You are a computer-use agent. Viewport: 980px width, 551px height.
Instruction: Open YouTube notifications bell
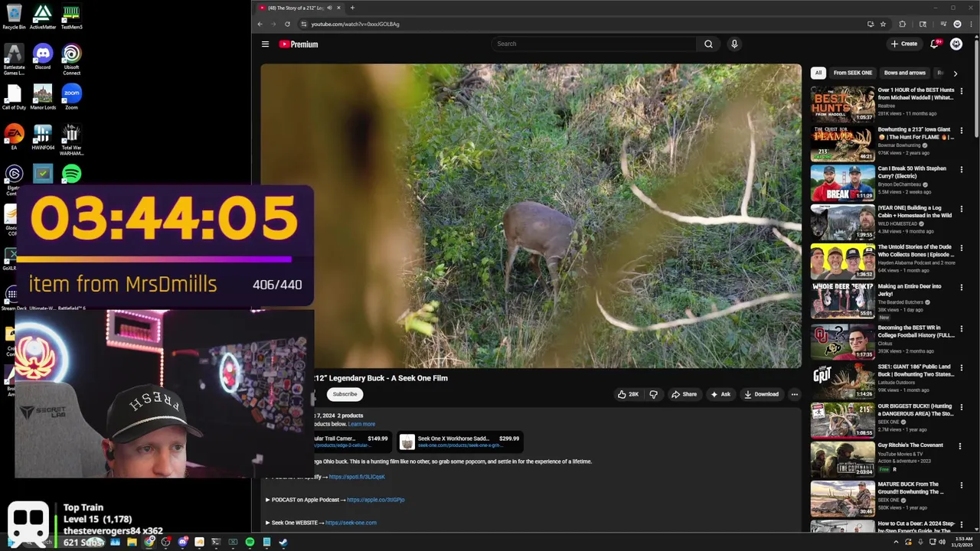tap(934, 44)
